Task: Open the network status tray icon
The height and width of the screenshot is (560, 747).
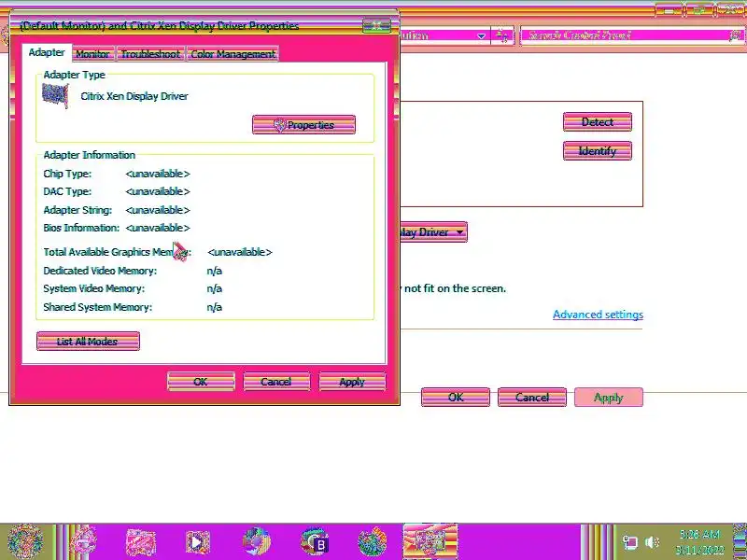Action: tap(630, 542)
